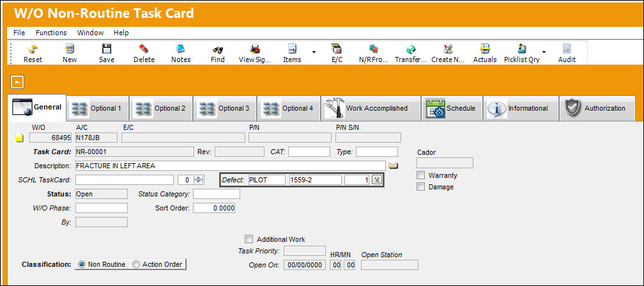Click the W/O number 68495 field

pyautogui.click(x=51, y=138)
